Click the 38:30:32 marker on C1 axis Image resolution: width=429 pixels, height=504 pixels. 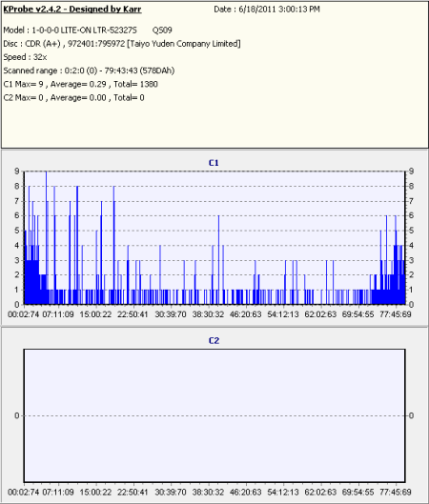(208, 314)
